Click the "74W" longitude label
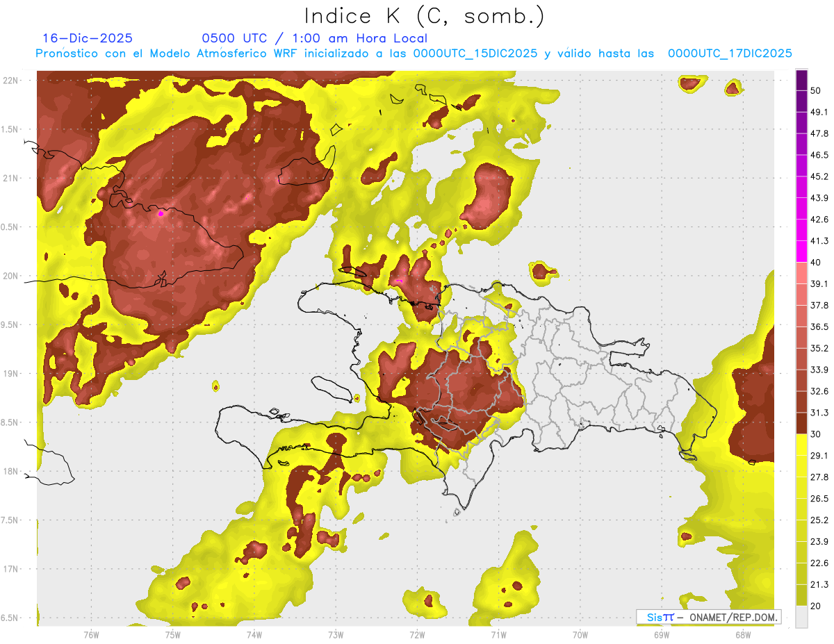 coord(254,634)
